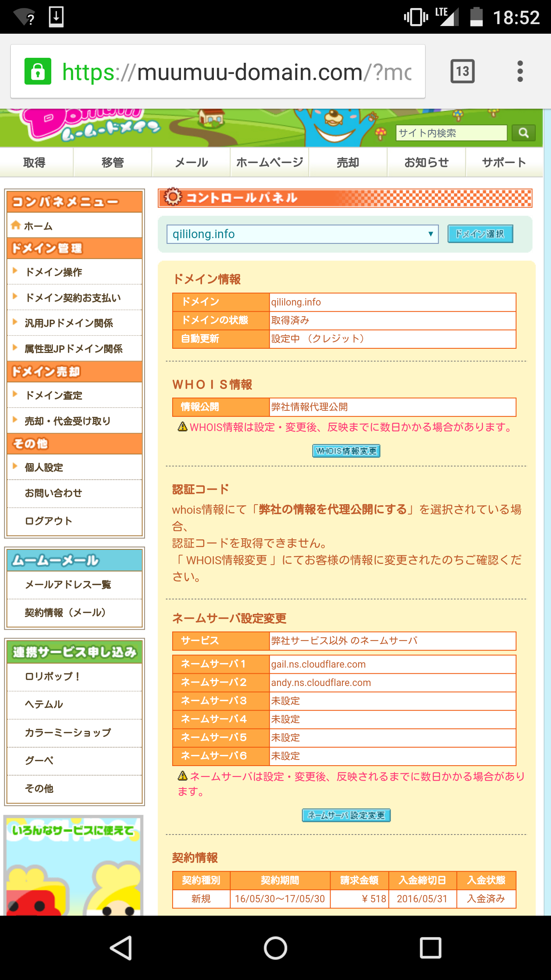Viewport: 551px width, 980px height.
Task: Click the andy.ns.cloudflare.com nameserver value
Action: (321, 683)
